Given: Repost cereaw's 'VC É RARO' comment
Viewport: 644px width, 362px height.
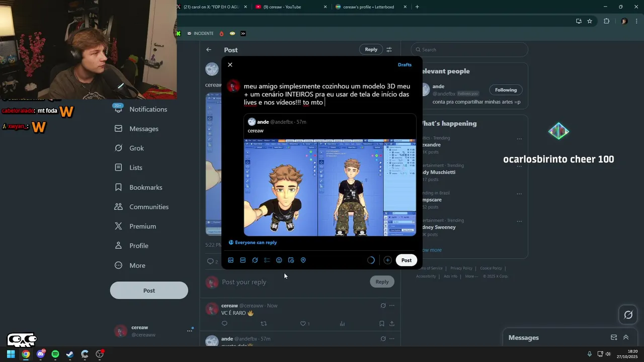Looking at the screenshot, I should click(264, 324).
